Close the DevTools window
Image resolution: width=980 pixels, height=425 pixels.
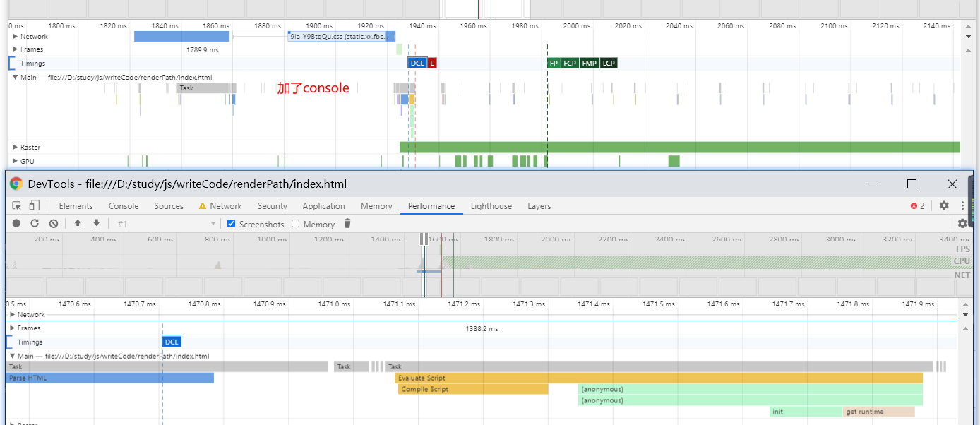(952, 184)
